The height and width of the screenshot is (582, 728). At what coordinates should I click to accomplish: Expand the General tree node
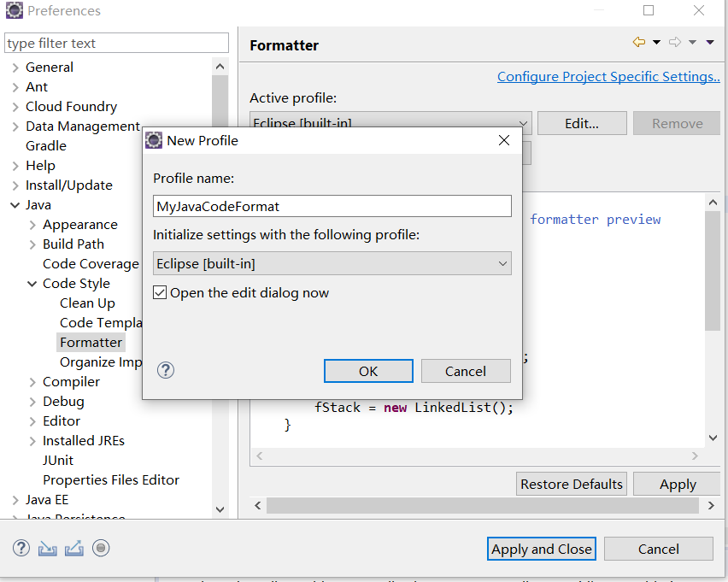click(15, 68)
